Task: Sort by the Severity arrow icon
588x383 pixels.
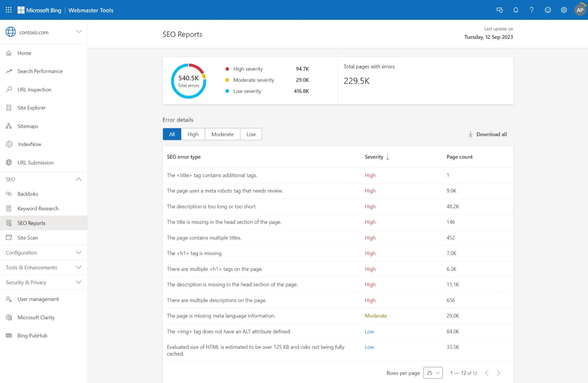Action: coord(388,157)
